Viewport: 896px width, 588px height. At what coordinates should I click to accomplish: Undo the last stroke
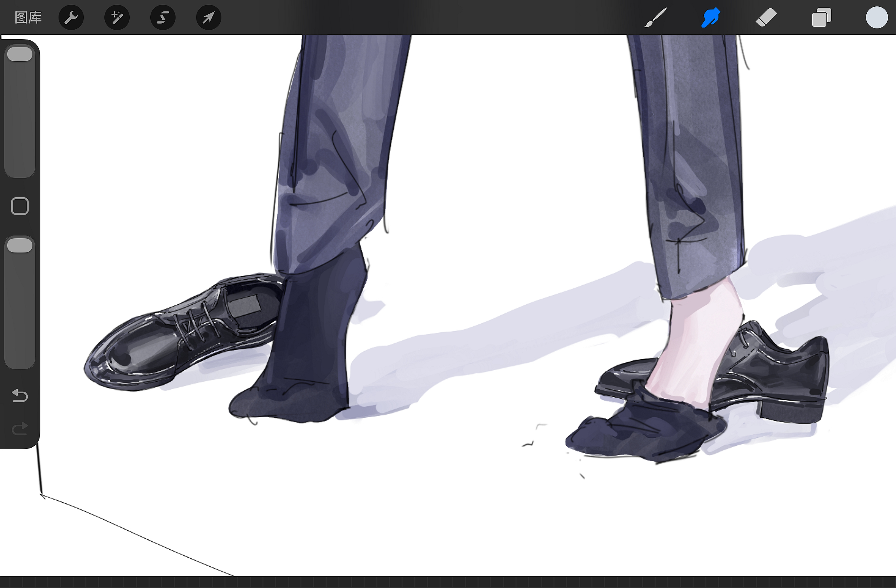point(20,395)
